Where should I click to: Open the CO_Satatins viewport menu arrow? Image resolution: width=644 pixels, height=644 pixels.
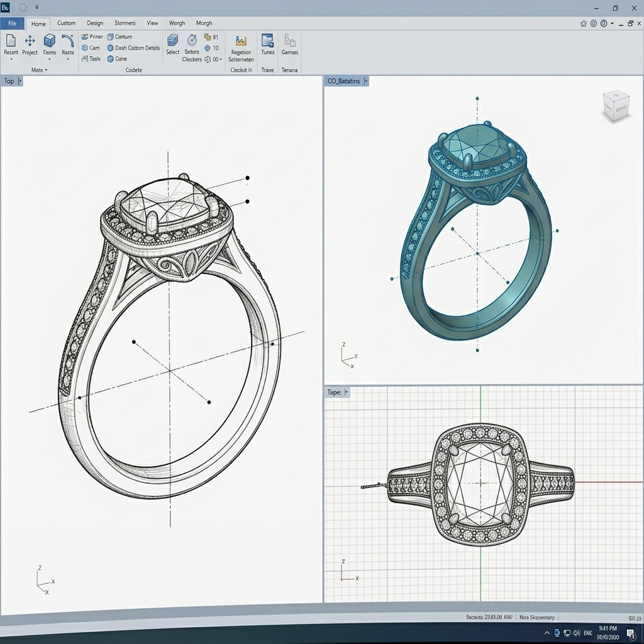pyautogui.click(x=365, y=81)
